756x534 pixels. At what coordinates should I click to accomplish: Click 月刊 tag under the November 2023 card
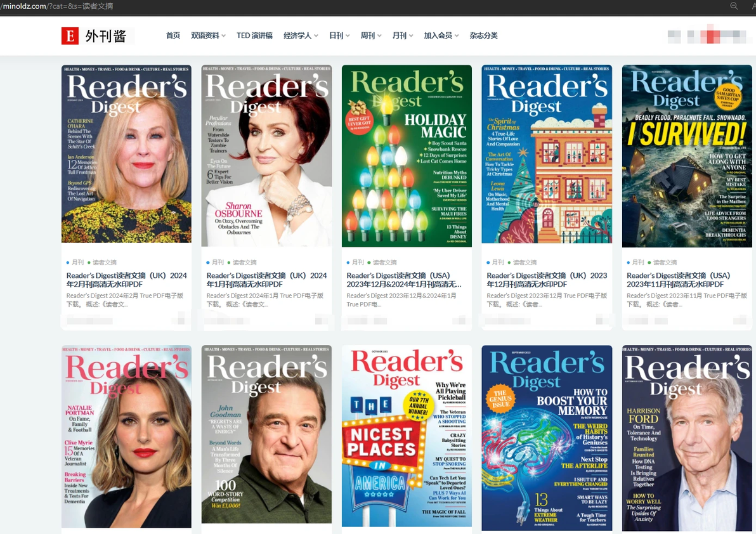(639, 262)
